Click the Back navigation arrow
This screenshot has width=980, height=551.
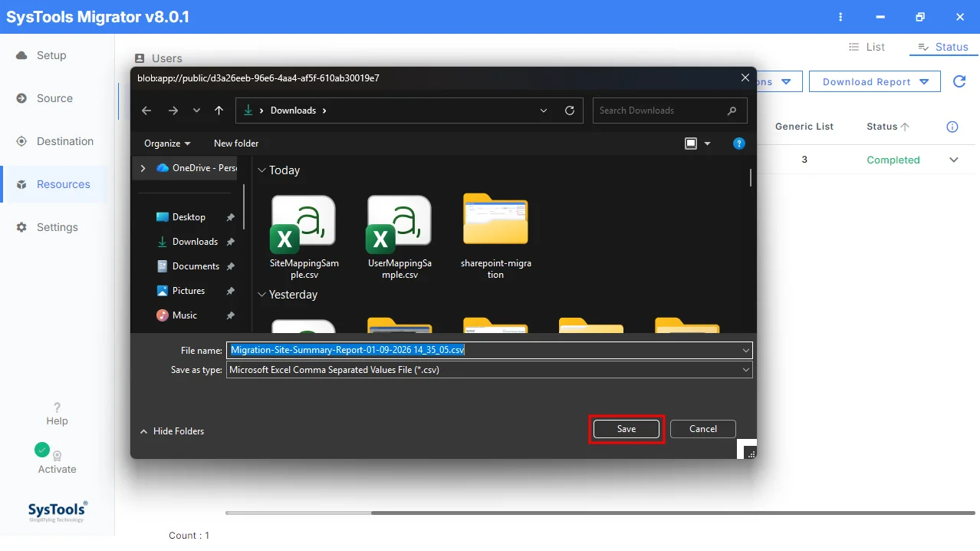pos(146,111)
